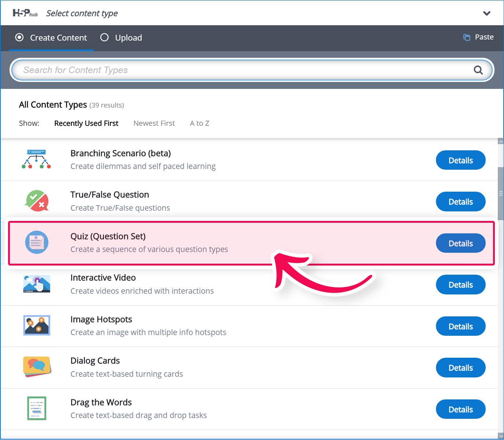Sort content types A to Z
504x440 pixels.
coord(199,123)
